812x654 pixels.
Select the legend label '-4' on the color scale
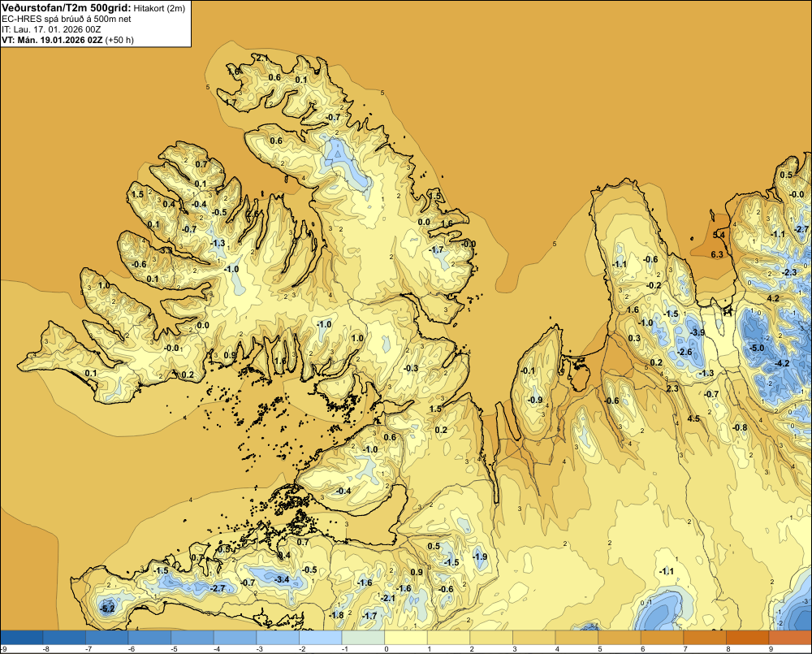tap(217, 649)
